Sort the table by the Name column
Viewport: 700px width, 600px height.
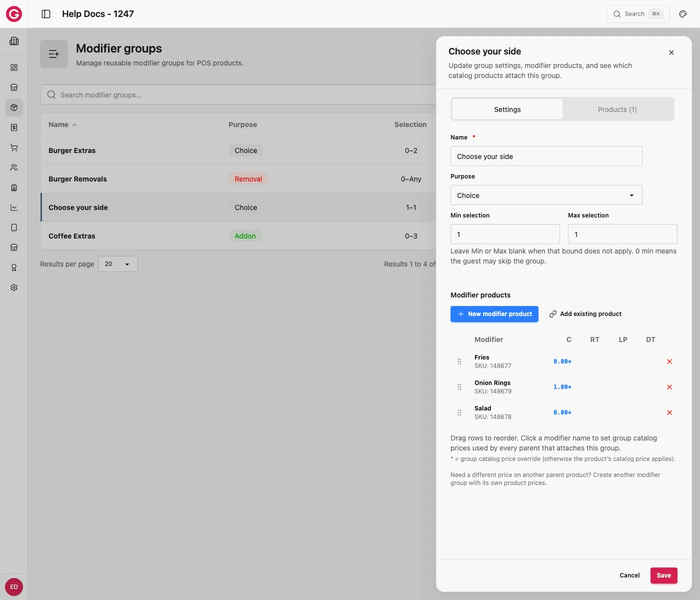coord(62,124)
